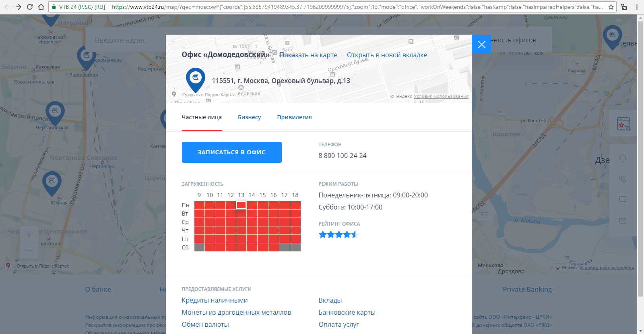
Task: Bookmark this page with the star icon
Action: tap(611, 7)
